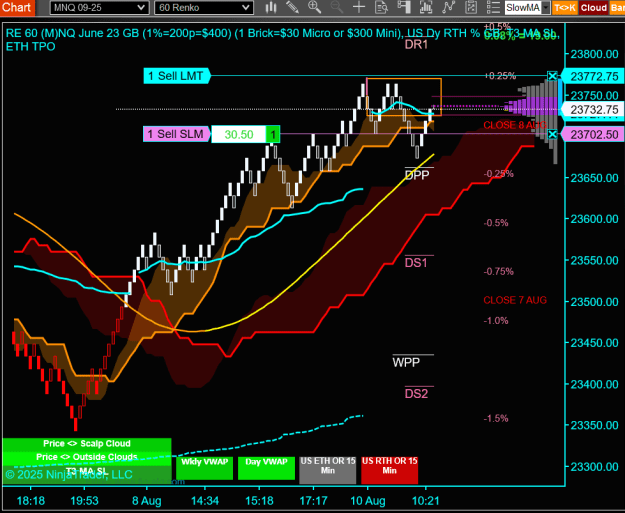Click the -1.5% level label
The image size is (625, 513).
[496, 418]
